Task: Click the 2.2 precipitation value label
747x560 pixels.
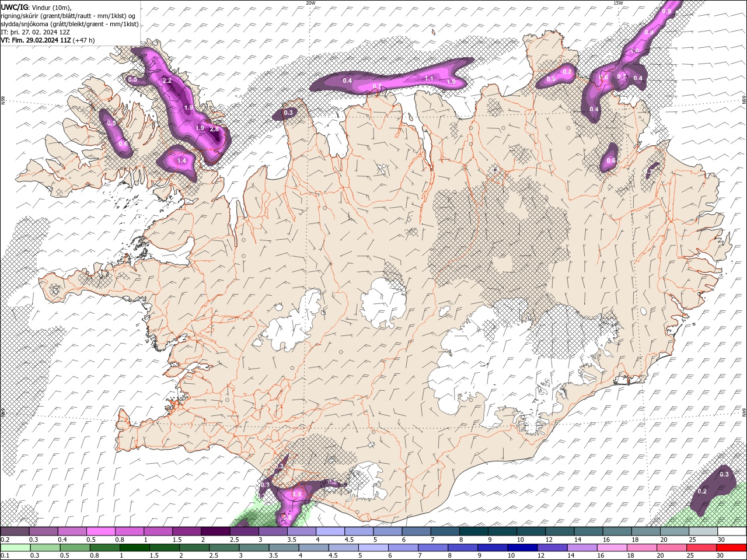Action: (167, 80)
